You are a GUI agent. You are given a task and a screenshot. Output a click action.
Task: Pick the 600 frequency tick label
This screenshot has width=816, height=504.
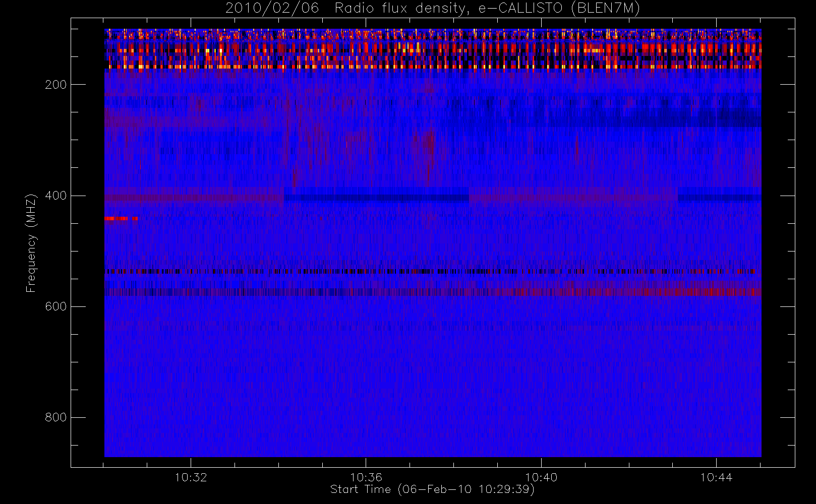point(56,306)
